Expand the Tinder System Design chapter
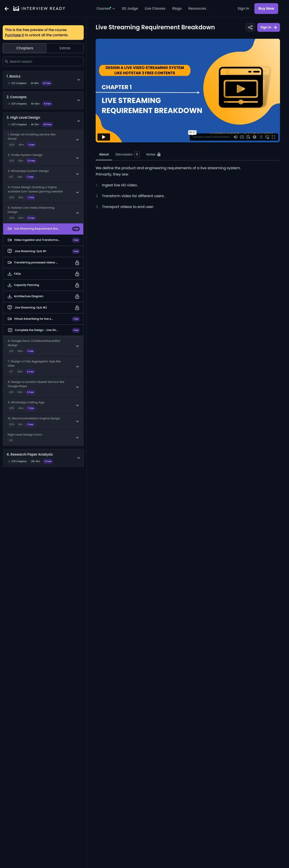Image resolution: width=289 pixels, height=868 pixels. 43,158
